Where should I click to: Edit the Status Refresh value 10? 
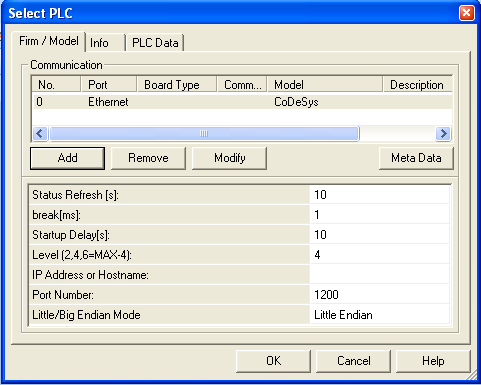[379, 195]
